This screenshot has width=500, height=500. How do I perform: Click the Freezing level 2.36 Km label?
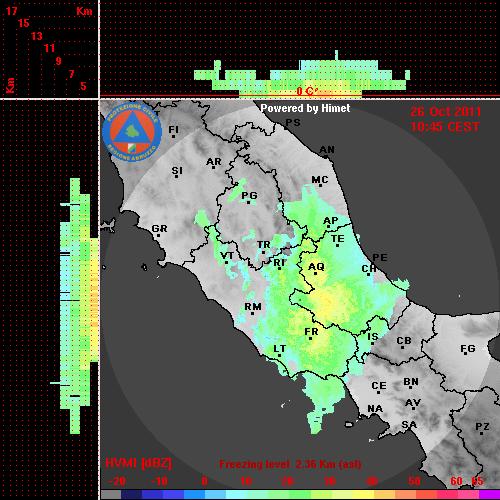click(290, 464)
